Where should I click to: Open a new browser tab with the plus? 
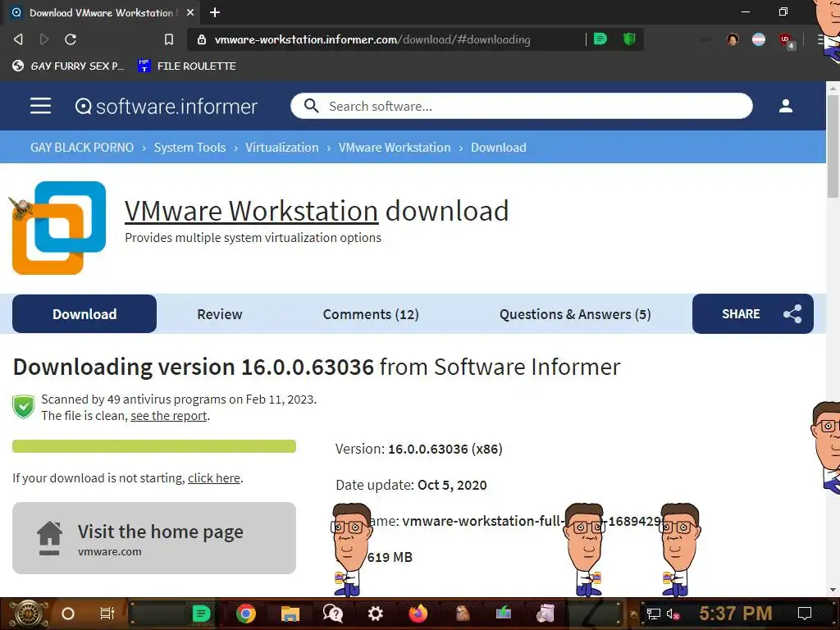(x=215, y=12)
